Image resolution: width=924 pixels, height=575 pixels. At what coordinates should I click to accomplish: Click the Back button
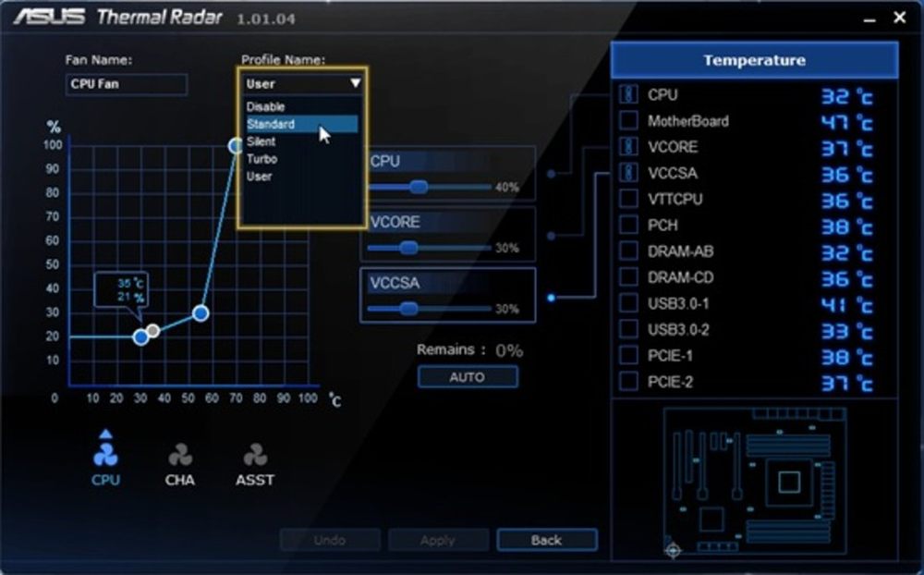547,540
